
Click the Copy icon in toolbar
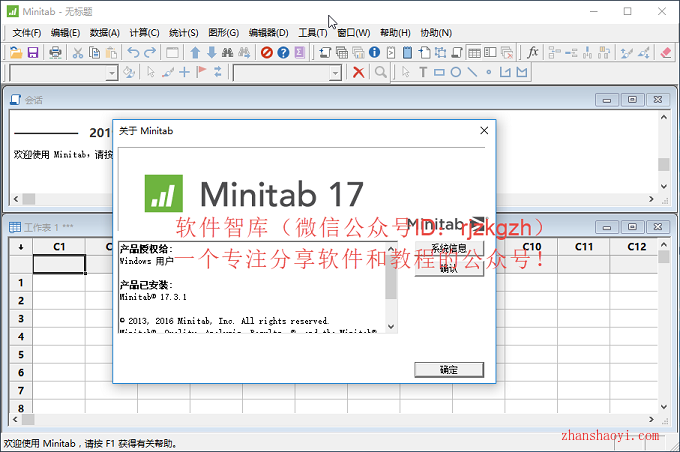(94, 52)
